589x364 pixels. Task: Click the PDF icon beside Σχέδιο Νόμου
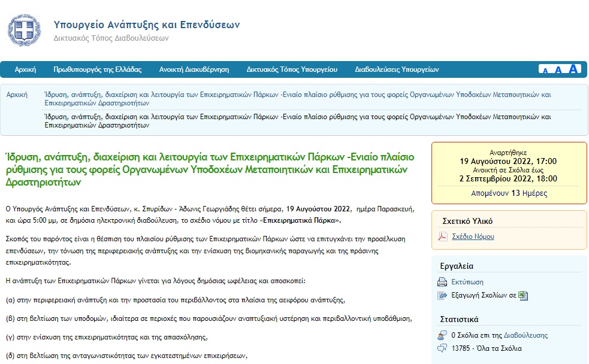pos(443,236)
